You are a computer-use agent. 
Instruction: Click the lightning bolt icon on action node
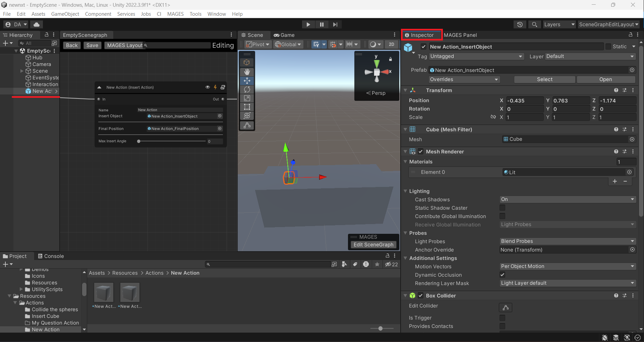(215, 87)
